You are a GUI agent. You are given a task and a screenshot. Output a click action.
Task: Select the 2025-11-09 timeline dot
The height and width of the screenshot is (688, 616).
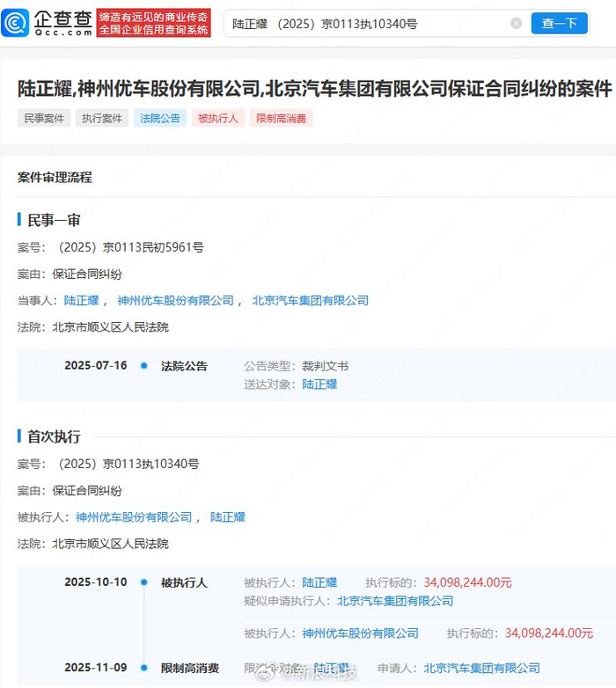click(x=144, y=668)
